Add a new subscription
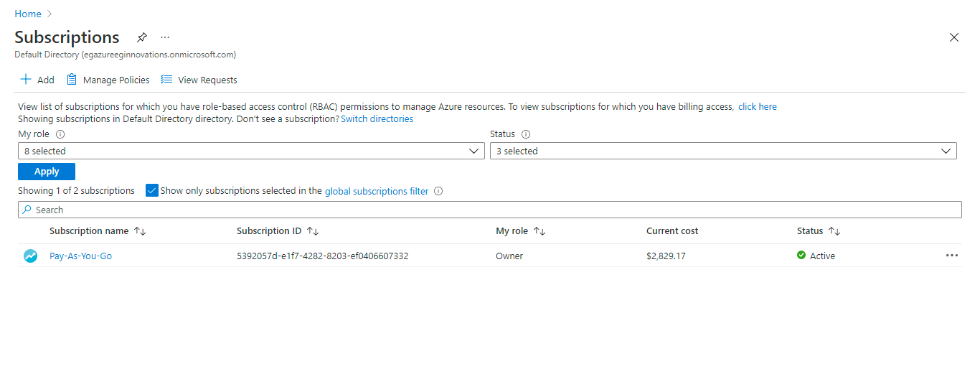980x392 pixels. click(37, 80)
